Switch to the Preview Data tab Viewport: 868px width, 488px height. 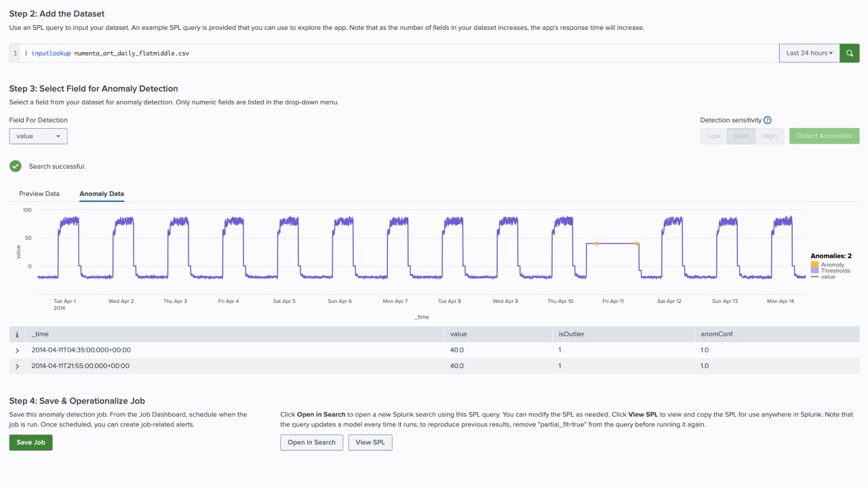click(x=39, y=194)
